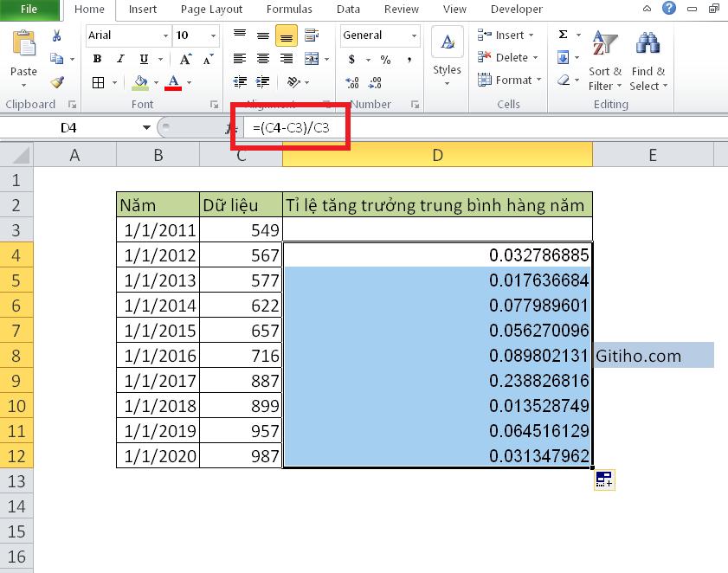Apply bold formatting with the Bold icon
Viewport: 728px width, 573px height.
coord(96,59)
